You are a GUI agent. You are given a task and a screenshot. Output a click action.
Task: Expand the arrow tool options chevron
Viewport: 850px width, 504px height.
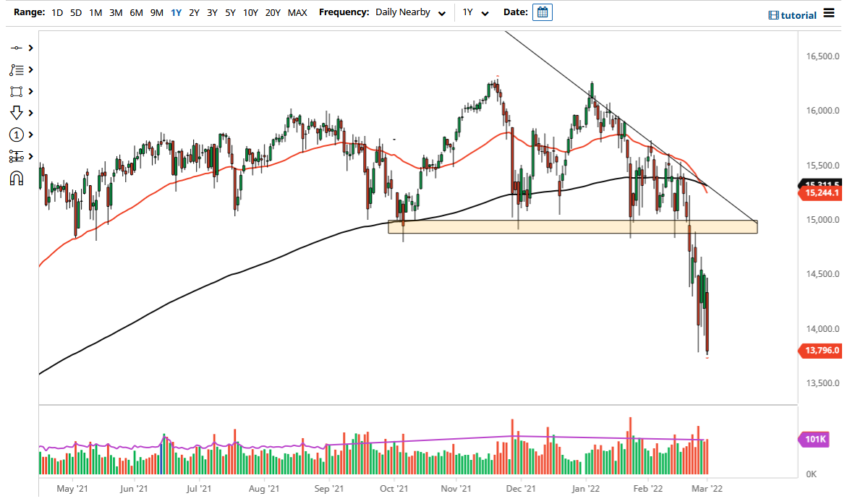tap(29, 113)
